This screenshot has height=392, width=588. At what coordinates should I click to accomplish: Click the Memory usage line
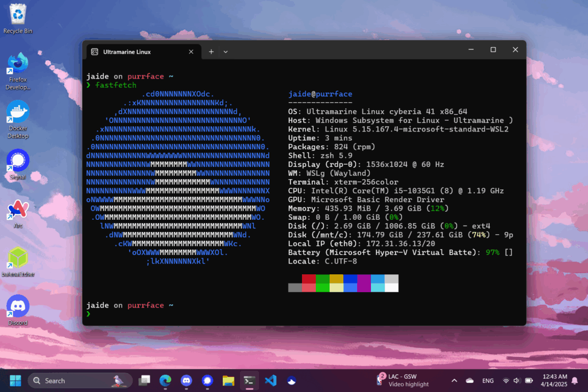tap(368, 209)
